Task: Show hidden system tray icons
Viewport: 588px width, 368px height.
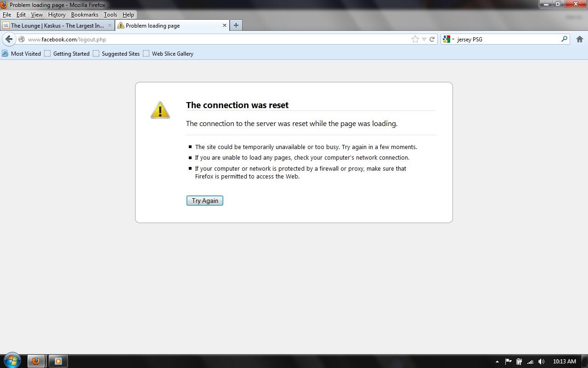Action: (497, 362)
